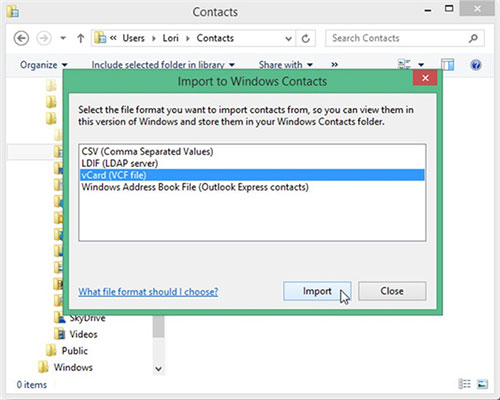Minimize the Contacts window

coord(428,10)
